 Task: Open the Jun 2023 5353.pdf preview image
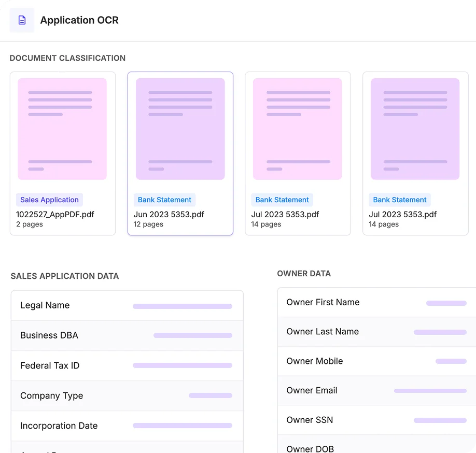(180, 128)
